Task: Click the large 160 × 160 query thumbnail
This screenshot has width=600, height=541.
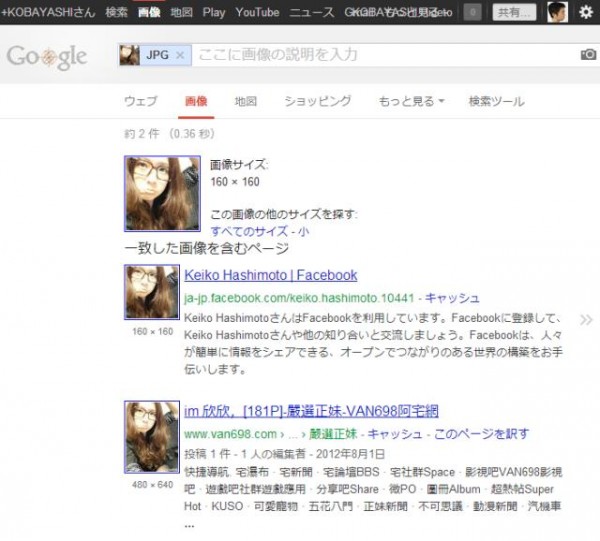Action: [x=162, y=194]
